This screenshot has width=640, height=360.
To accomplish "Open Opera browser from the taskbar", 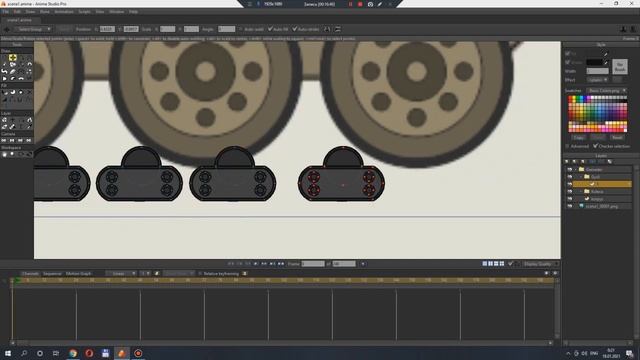I will point(89,353).
